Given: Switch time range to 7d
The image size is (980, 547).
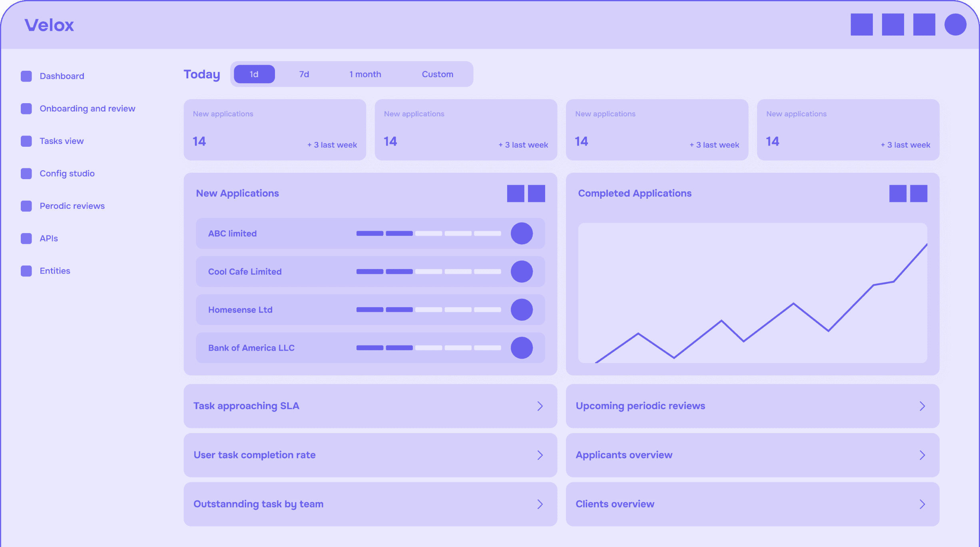Looking at the screenshot, I should click(304, 74).
